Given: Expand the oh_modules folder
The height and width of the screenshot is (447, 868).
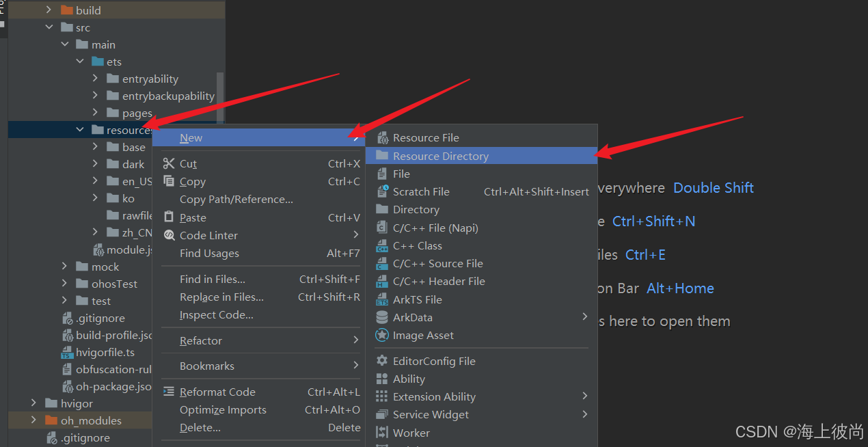Looking at the screenshot, I should click(33, 420).
